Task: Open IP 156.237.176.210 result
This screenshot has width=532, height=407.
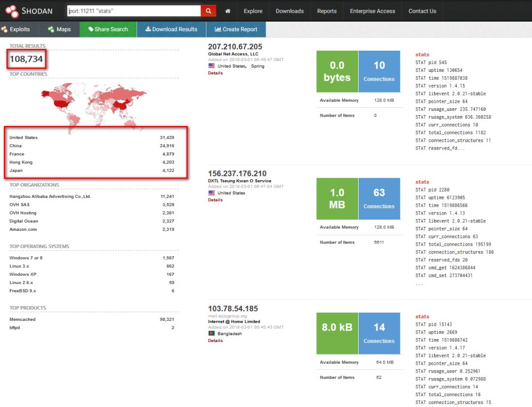Action: click(x=237, y=174)
